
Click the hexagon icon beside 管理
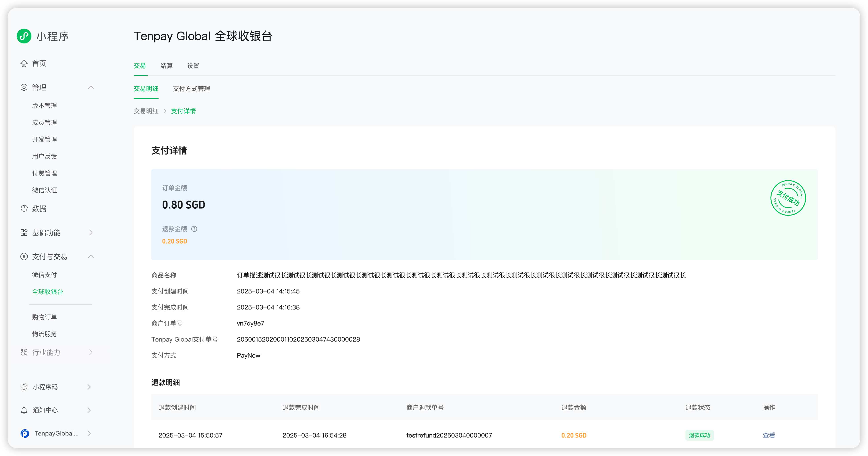click(x=24, y=87)
